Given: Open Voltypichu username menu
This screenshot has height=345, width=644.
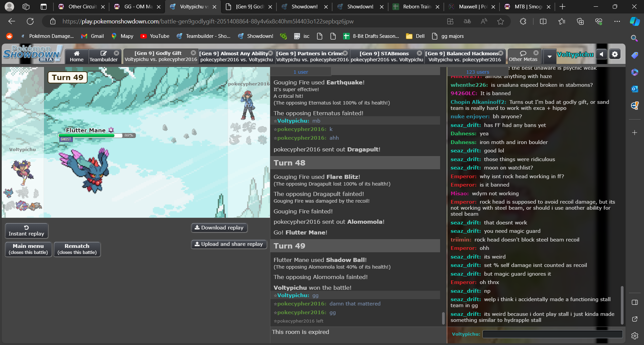Looking at the screenshot, I should pos(575,54).
